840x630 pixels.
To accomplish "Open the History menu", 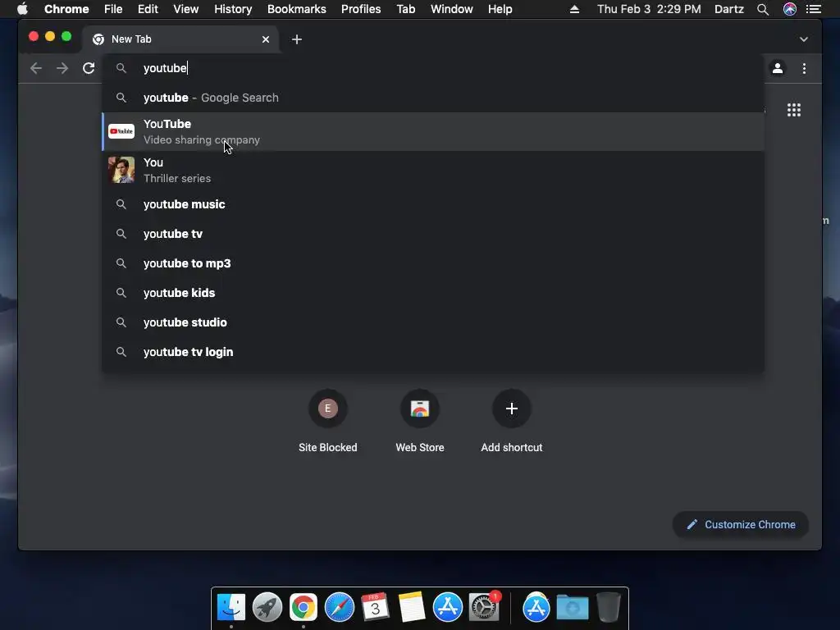I will click(x=233, y=9).
